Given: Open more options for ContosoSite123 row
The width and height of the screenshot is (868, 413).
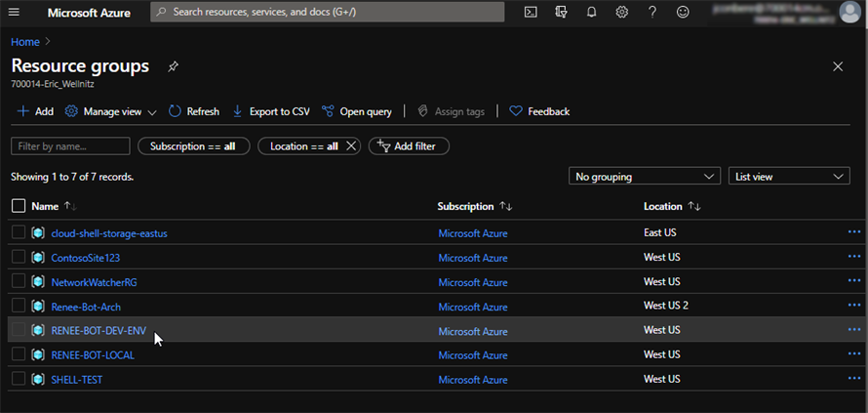Looking at the screenshot, I should [x=854, y=256].
